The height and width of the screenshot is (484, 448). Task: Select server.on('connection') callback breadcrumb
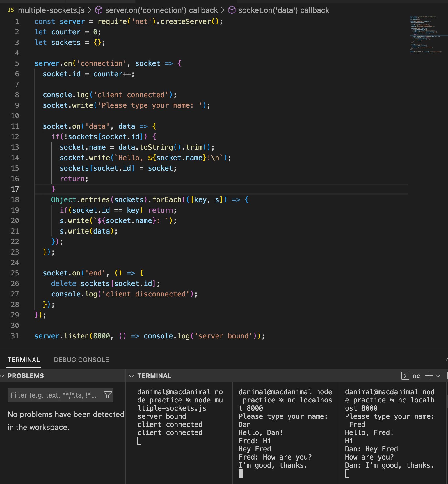pyautogui.click(x=161, y=10)
